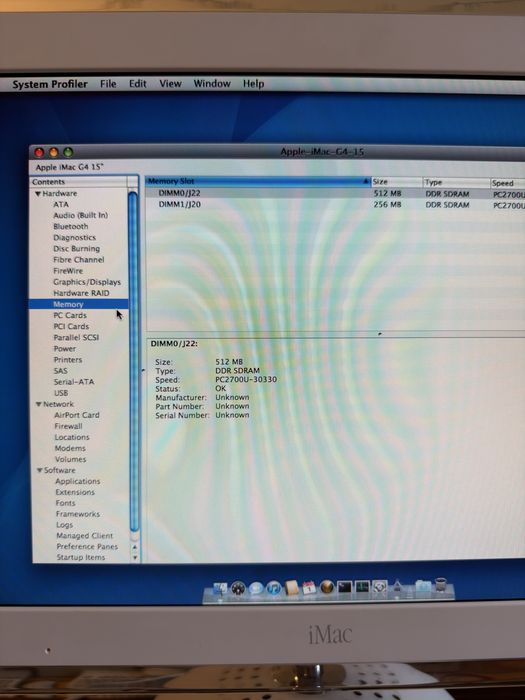Select PCI Cards in the sidebar
The height and width of the screenshot is (700, 525).
pos(71,326)
